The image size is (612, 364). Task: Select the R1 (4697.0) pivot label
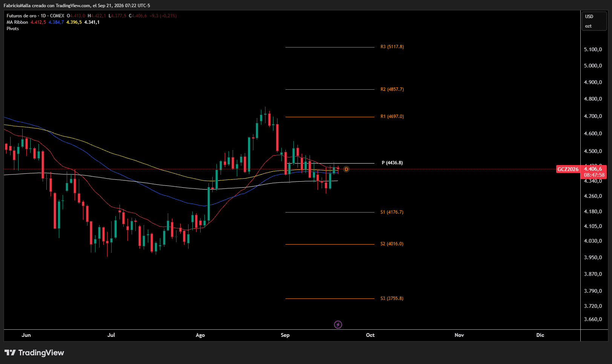[392, 116]
